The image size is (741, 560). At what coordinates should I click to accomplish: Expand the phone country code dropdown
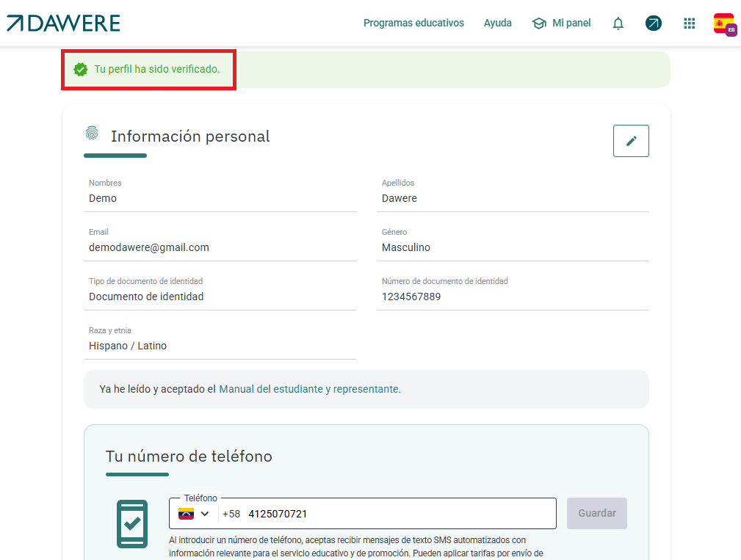coord(205,514)
